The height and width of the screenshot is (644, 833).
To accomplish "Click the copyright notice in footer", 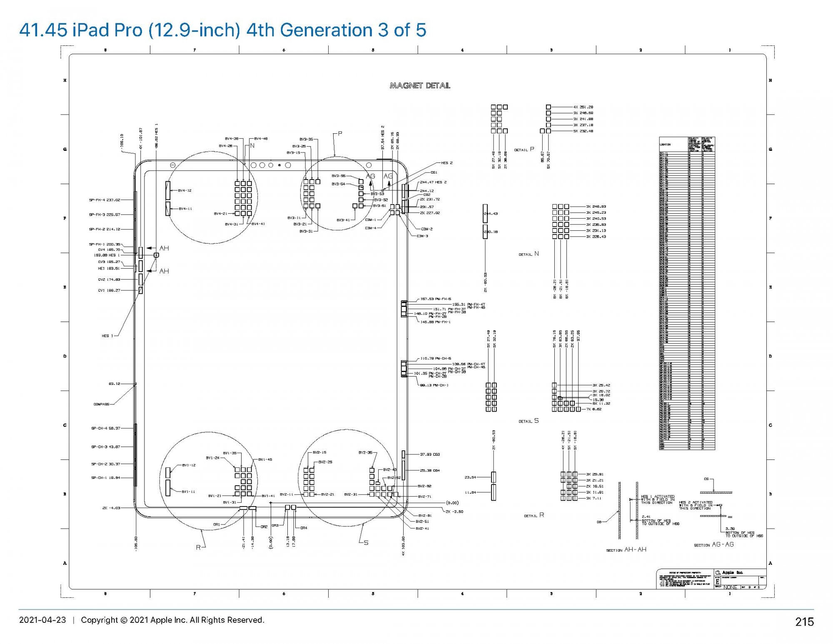I will click(x=172, y=620).
